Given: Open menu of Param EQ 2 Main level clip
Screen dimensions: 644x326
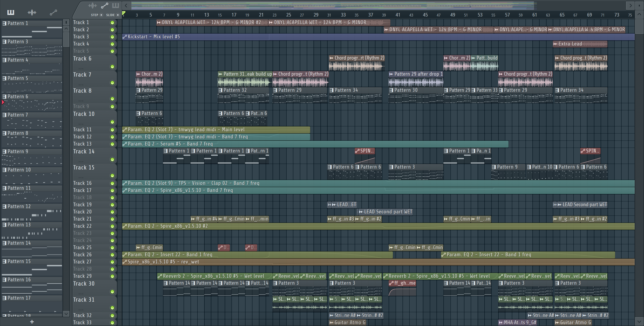Looking at the screenshot, I should (x=125, y=130).
